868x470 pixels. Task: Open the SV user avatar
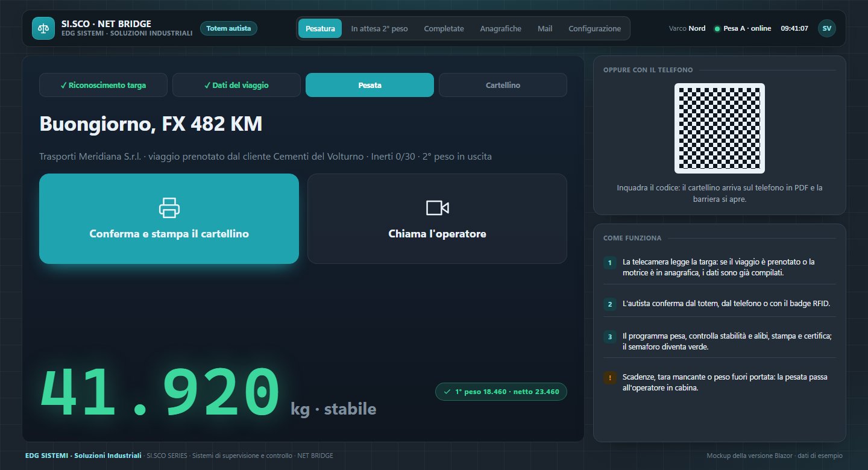click(x=826, y=28)
